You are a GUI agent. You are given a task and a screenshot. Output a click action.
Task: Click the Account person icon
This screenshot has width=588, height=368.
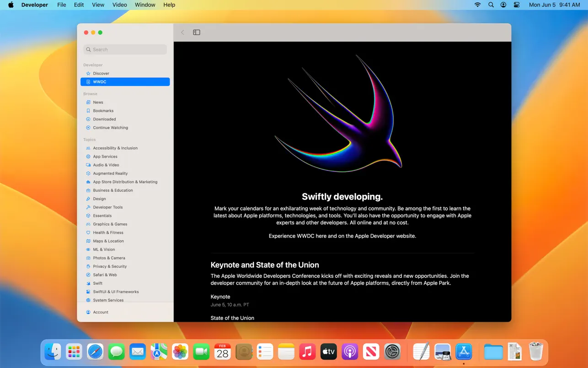88,312
